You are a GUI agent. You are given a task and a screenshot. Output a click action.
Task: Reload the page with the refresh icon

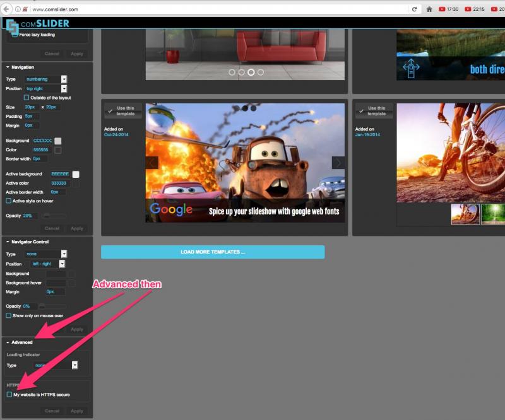pos(415,9)
